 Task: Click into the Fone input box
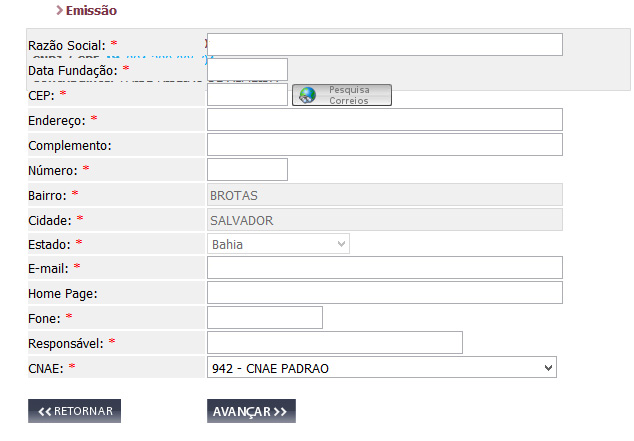(264, 317)
